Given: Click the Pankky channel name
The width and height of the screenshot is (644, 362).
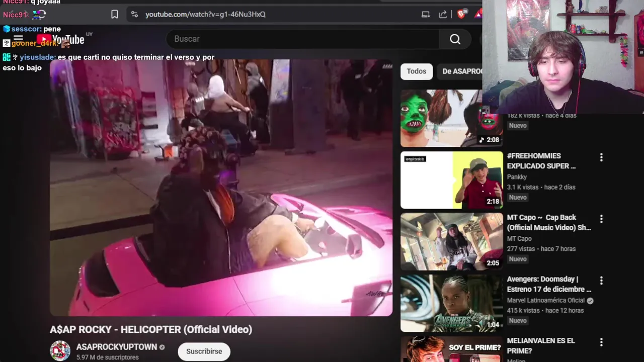Looking at the screenshot, I should [517, 177].
